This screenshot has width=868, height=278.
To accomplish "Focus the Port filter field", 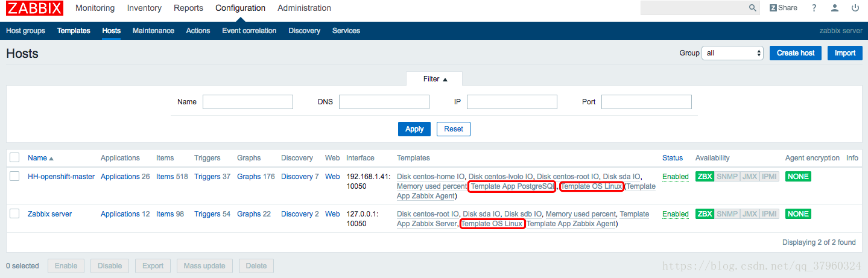I will tap(647, 102).
